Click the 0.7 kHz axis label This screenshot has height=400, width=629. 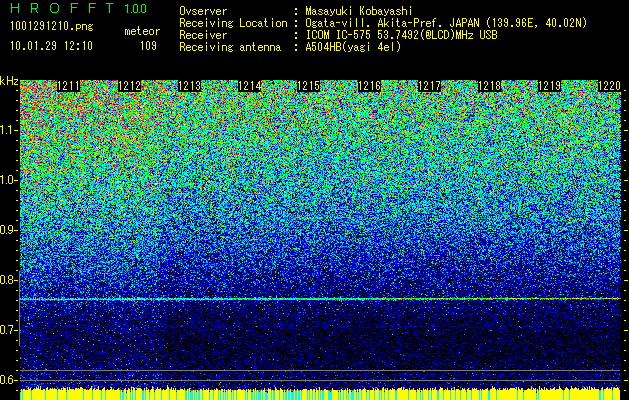tap(9, 330)
